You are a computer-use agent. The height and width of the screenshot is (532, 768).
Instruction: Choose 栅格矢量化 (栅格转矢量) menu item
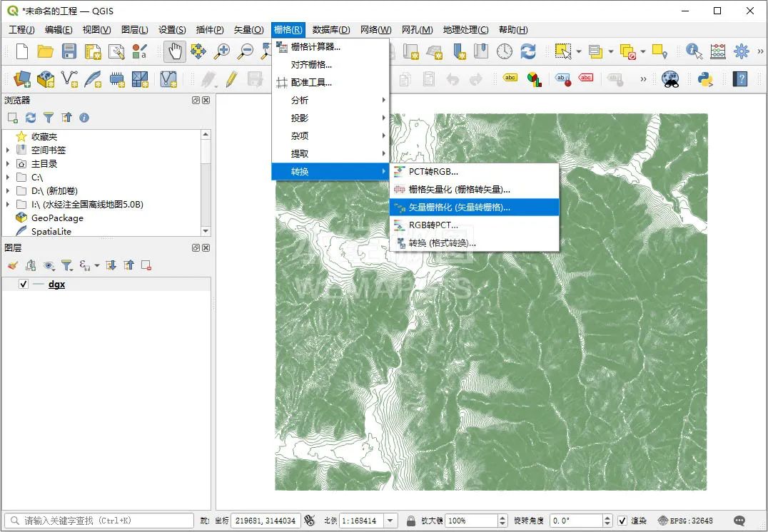[x=474, y=190]
